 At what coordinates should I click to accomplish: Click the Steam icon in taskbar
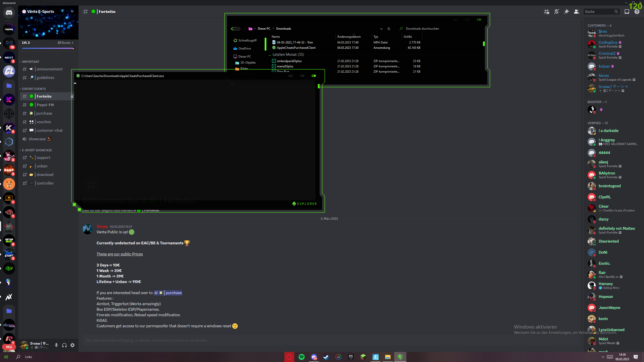click(x=326, y=357)
